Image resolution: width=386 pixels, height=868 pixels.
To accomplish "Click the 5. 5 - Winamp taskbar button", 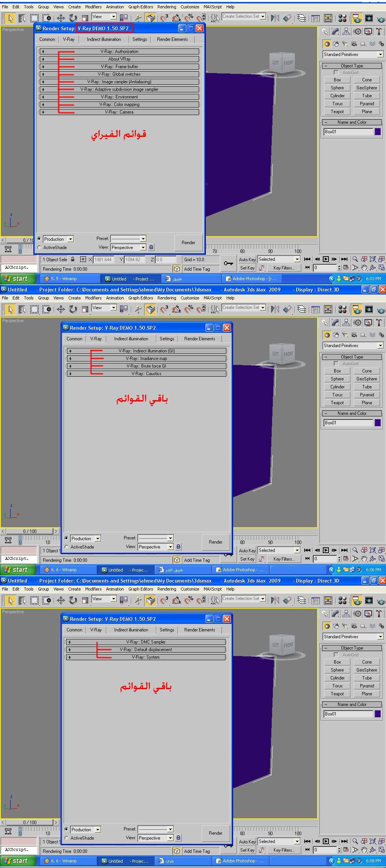I will (x=70, y=279).
